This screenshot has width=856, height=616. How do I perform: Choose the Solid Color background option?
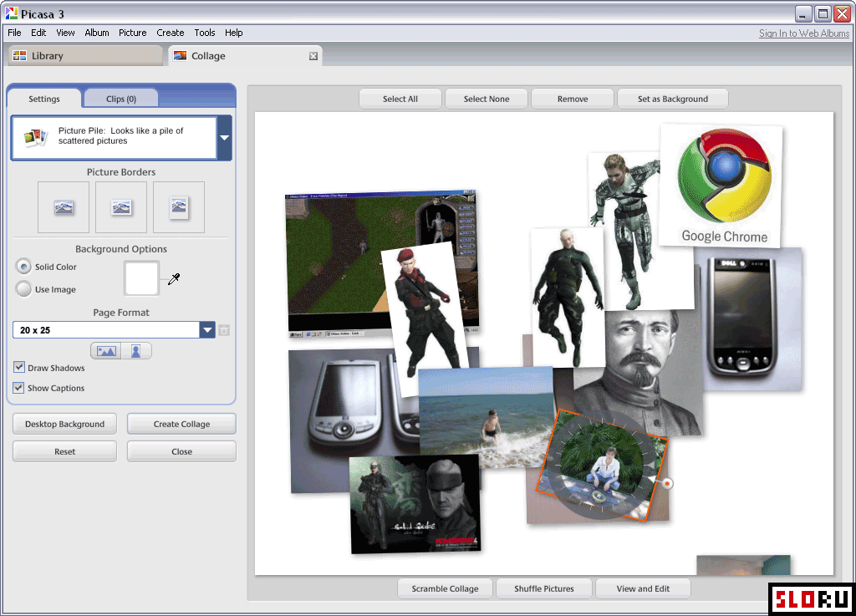point(23,267)
